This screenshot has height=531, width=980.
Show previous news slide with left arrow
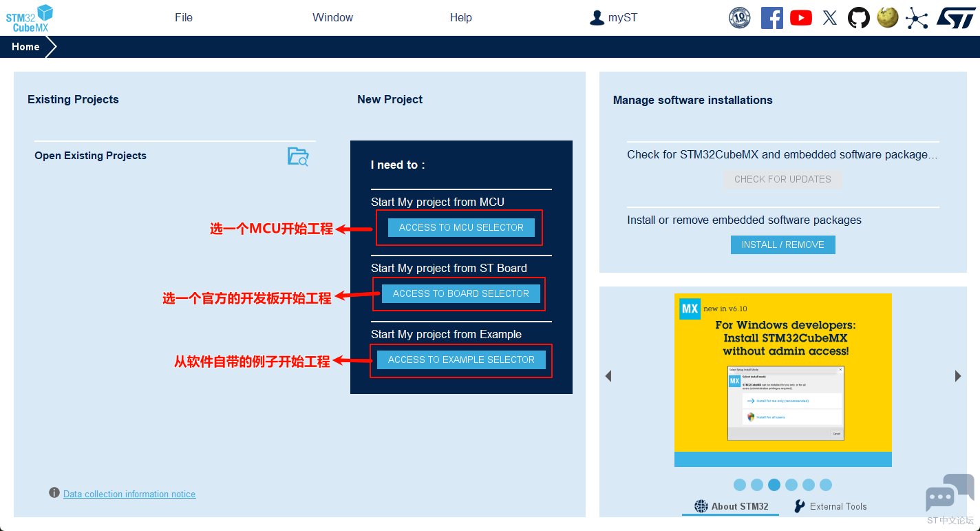[608, 376]
